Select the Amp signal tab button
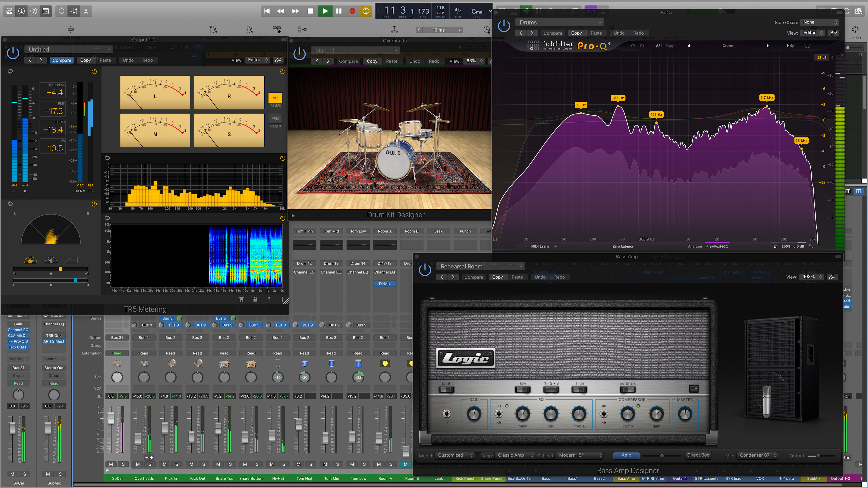This screenshot has height=488, width=868. coord(626,455)
